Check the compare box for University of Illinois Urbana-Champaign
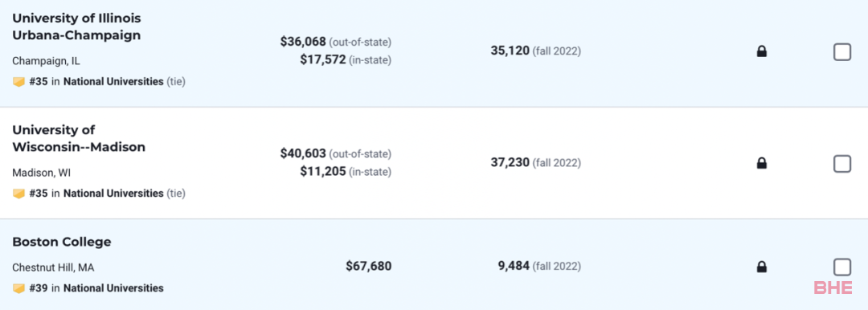The height and width of the screenshot is (310, 868). tap(842, 52)
